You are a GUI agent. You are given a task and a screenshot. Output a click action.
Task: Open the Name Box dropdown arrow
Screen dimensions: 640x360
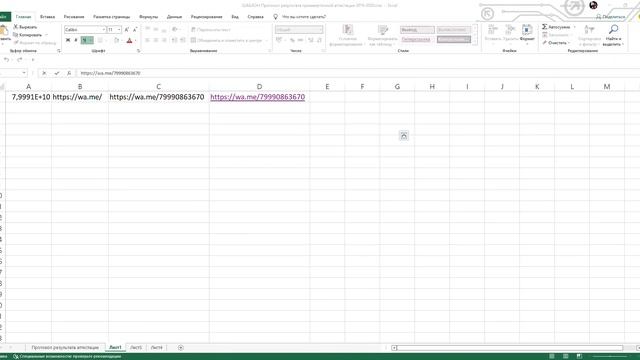(24, 73)
